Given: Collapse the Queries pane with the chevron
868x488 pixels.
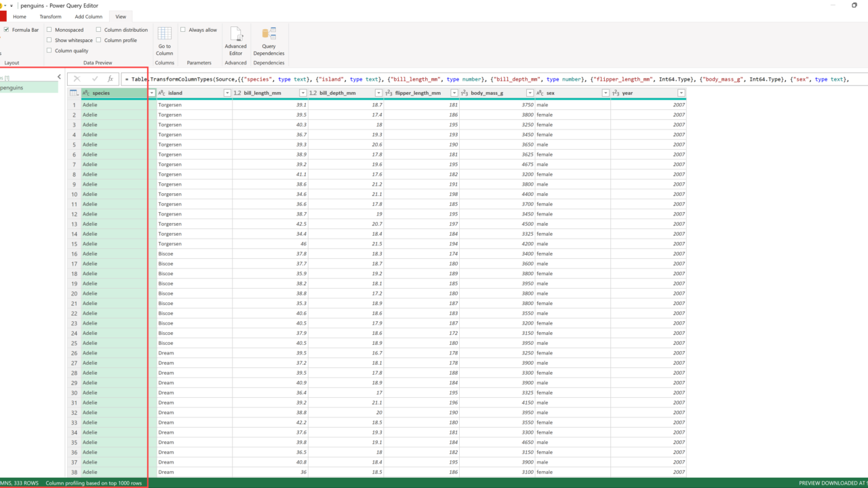Looking at the screenshot, I should tap(59, 77).
